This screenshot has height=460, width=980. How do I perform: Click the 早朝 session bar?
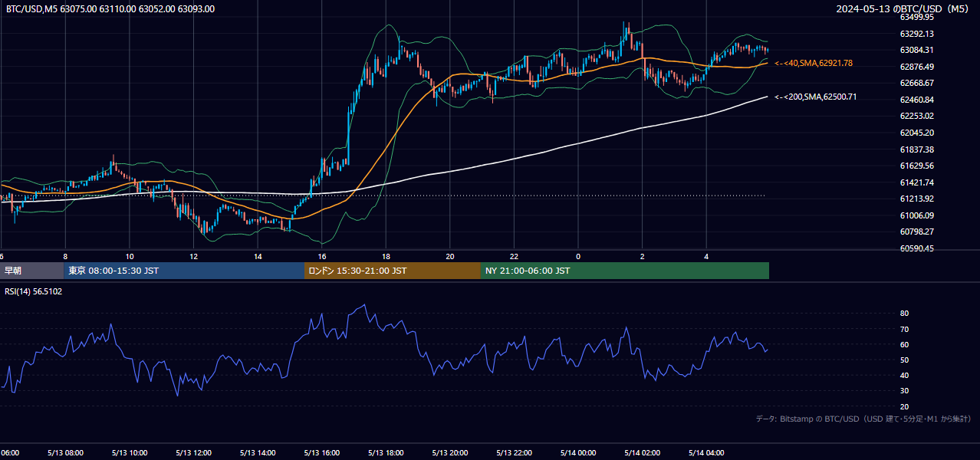pos(31,271)
